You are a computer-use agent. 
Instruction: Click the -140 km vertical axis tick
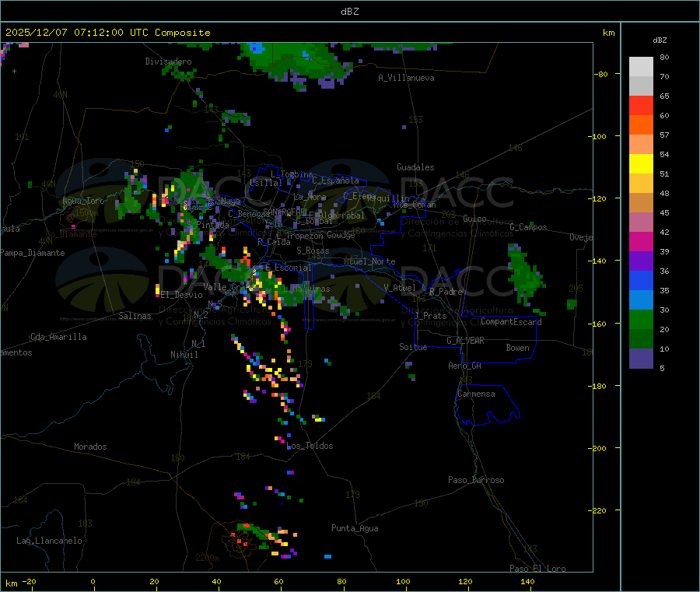click(x=599, y=261)
